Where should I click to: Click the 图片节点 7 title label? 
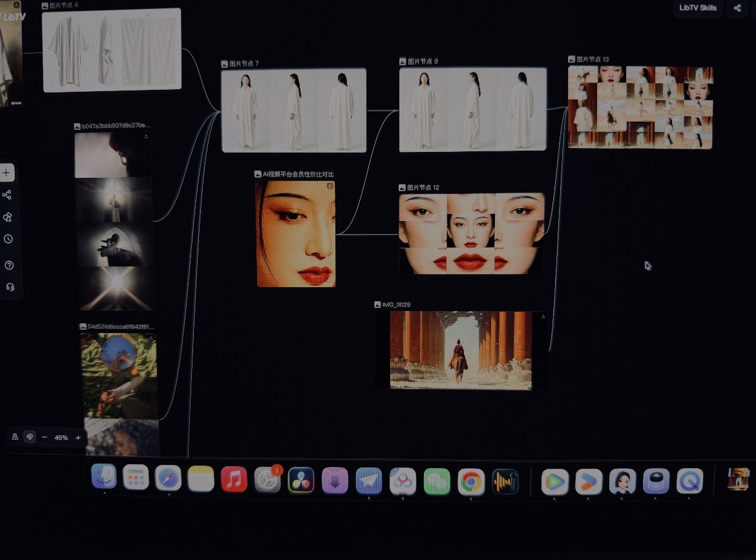click(244, 63)
